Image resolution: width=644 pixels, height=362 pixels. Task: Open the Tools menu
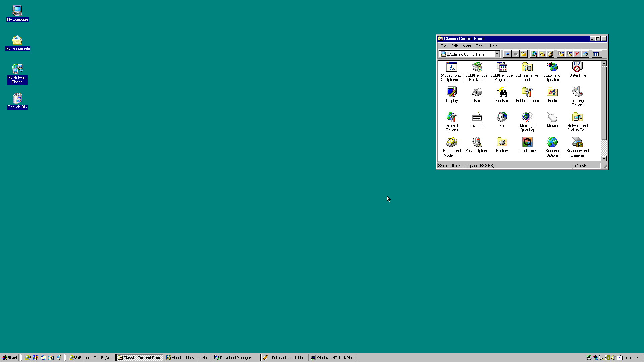(480, 46)
